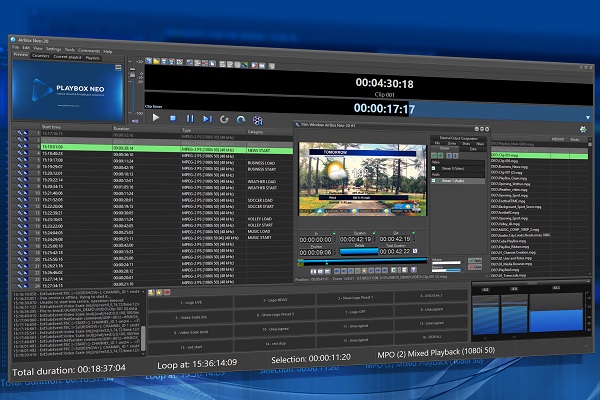The height and width of the screenshot is (400, 600).
Task: Click the weather video preview thumbnail
Action: [362, 180]
